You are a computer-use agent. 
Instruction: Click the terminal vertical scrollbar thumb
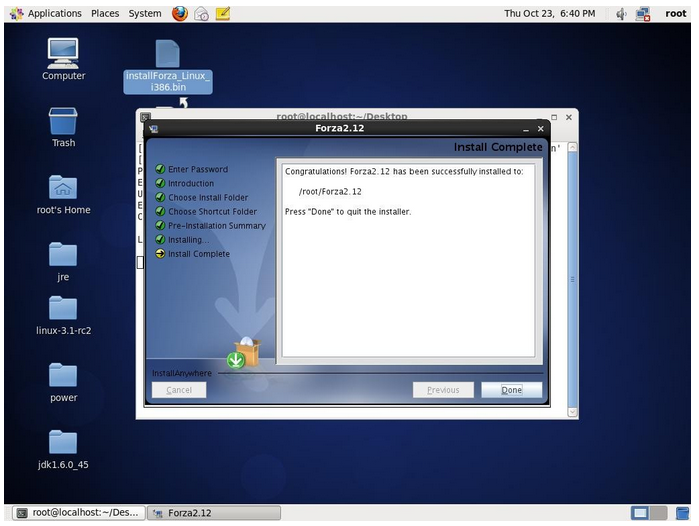pos(573,279)
